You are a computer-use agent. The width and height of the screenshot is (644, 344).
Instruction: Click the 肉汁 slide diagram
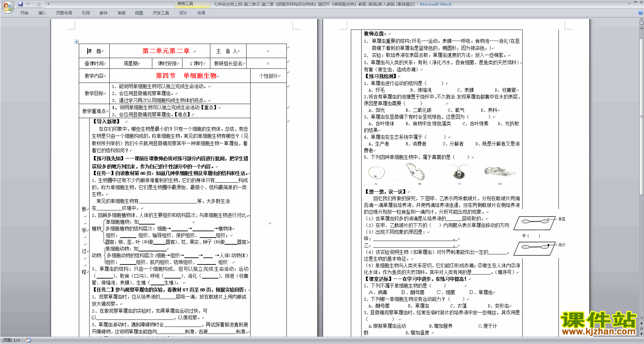point(535,248)
